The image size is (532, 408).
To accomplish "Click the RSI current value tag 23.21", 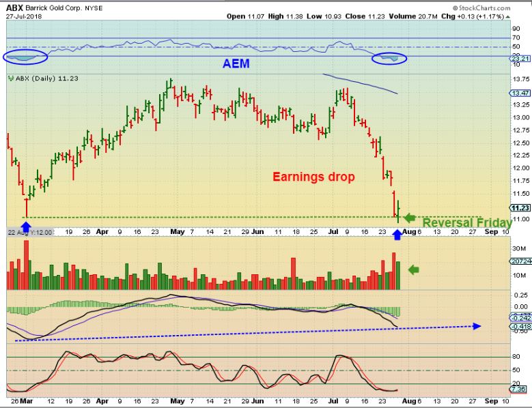I will tap(520, 59).
